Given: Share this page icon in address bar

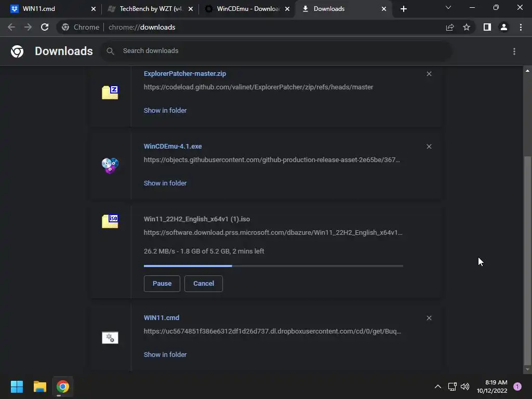Looking at the screenshot, I should [x=450, y=28].
